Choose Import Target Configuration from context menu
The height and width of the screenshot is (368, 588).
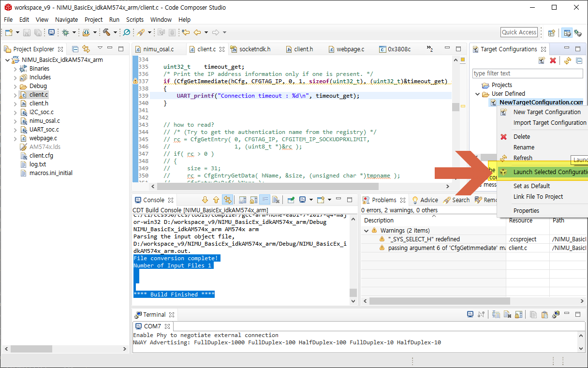point(543,123)
